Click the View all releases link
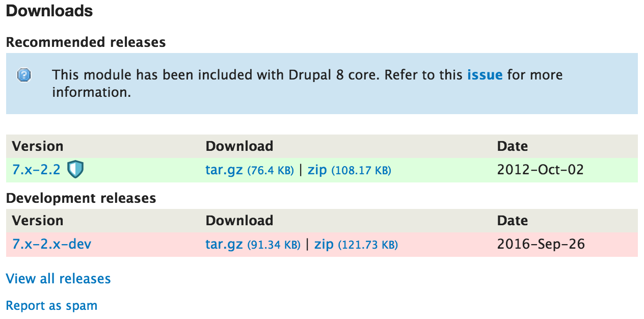Image resolution: width=644 pixels, height=319 pixels. click(58, 279)
